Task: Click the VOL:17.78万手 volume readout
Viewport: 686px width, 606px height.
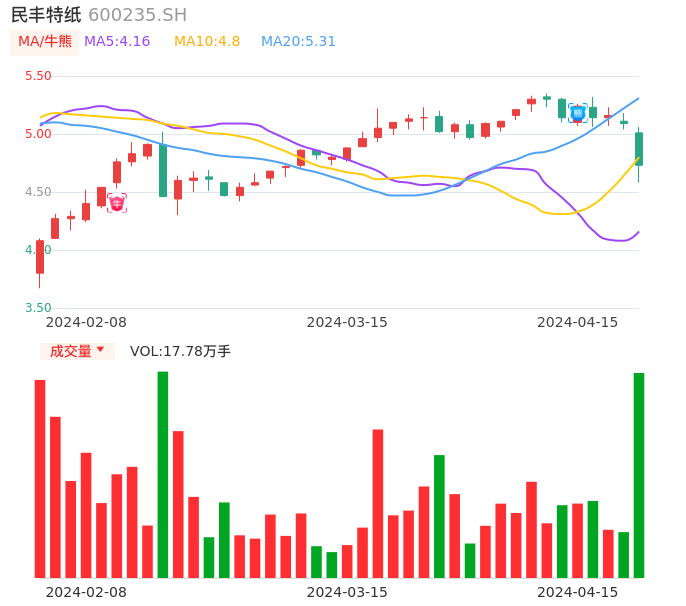Action: tap(180, 351)
